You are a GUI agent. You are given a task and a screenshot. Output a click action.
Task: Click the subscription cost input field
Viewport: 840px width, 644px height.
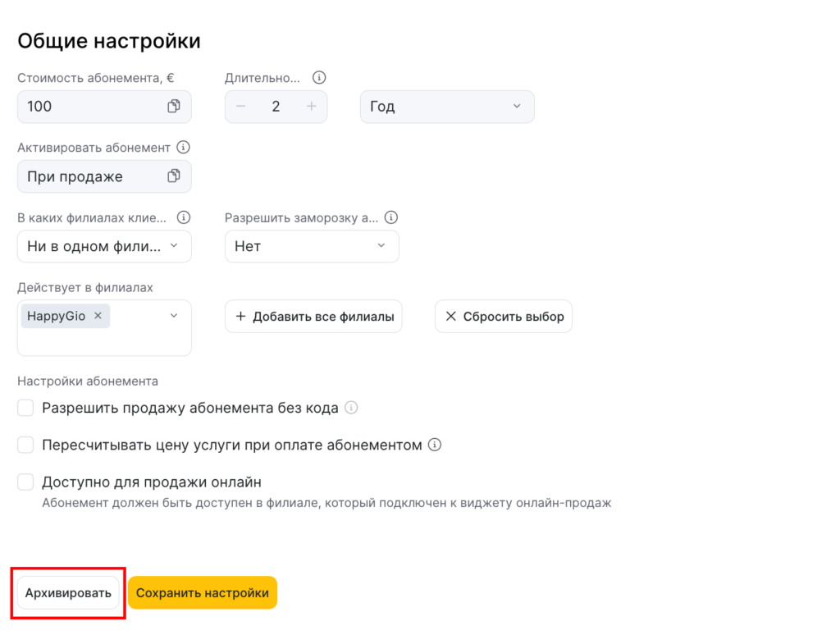pos(90,107)
